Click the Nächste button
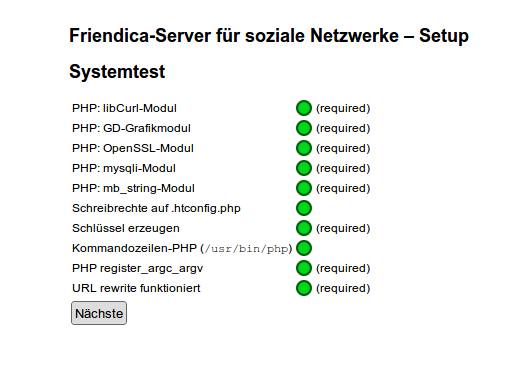The height and width of the screenshot is (371, 514). [99, 313]
